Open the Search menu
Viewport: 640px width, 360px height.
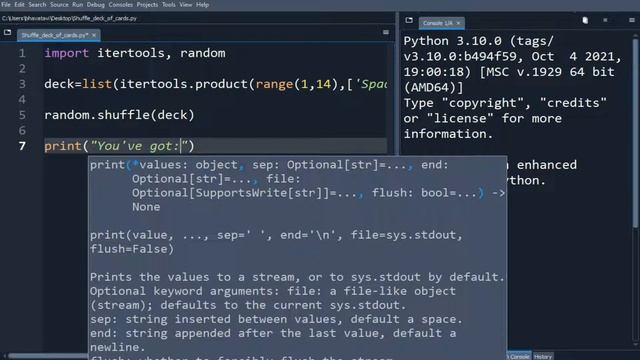(37, 5)
